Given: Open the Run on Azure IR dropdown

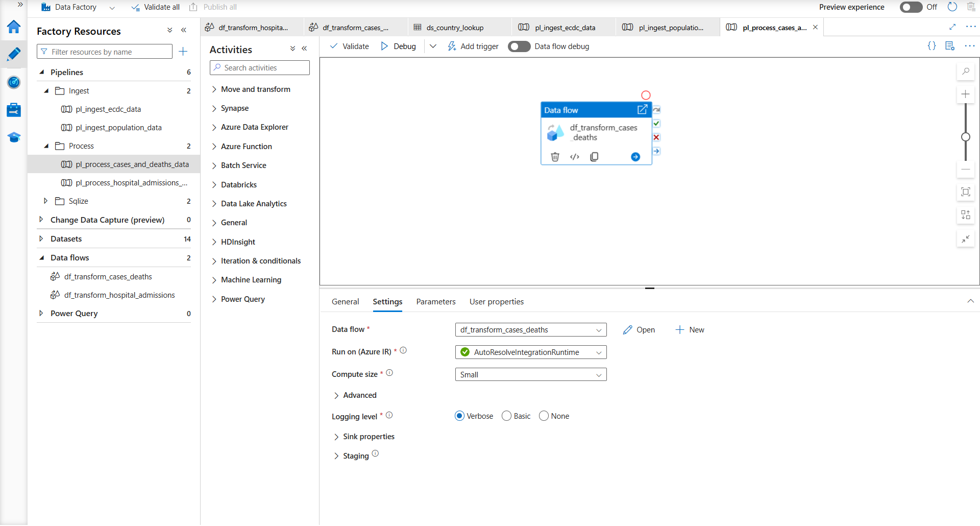Looking at the screenshot, I should pyautogui.click(x=531, y=352).
